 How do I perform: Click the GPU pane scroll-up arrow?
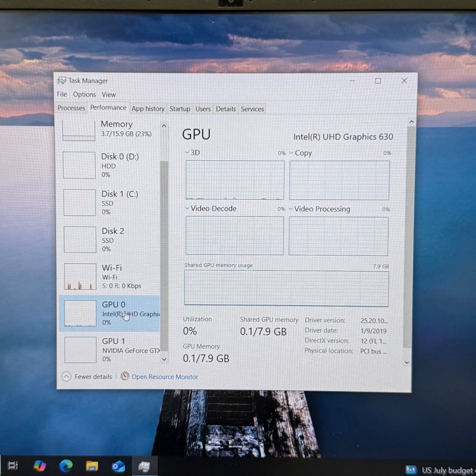click(x=412, y=122)
